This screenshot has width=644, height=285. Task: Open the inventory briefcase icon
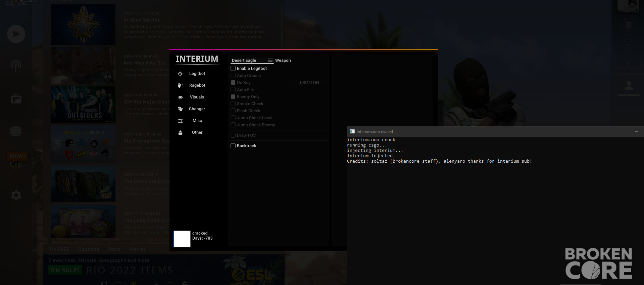(x=16, y=99)
